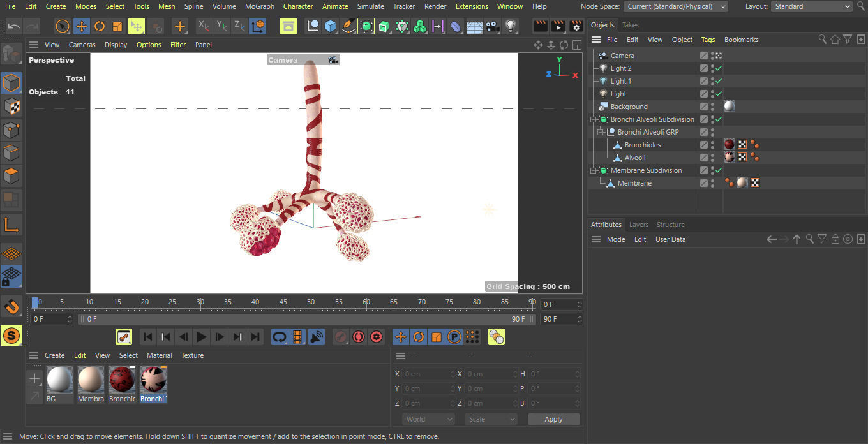This screenshot has height=444, width=868.
Task: Open Node Space dropdown
Action: [676, 6]
